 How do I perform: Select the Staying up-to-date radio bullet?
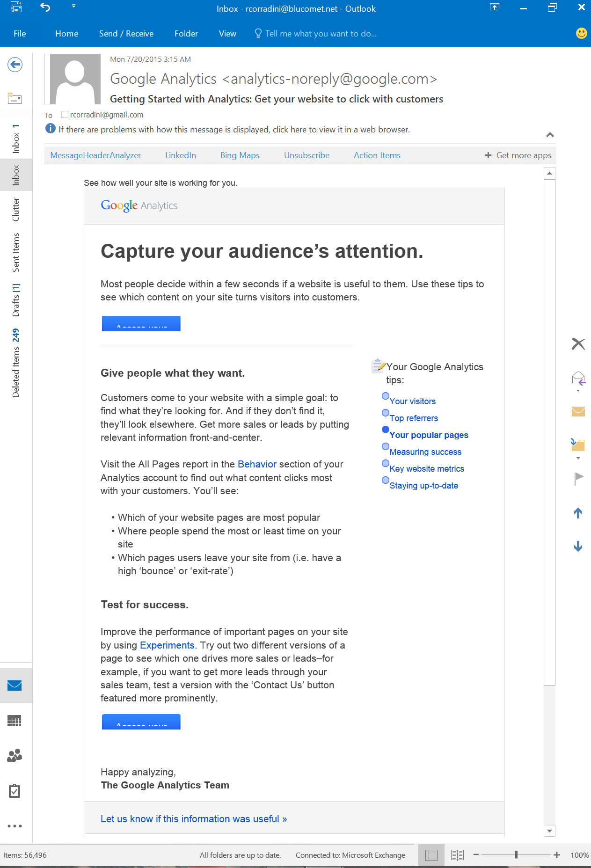point(386,480)
